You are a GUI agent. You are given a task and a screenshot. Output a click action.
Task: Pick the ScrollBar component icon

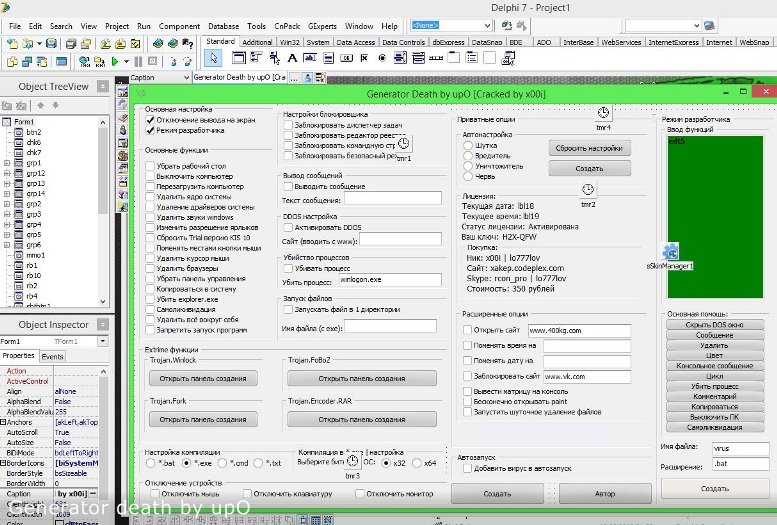436,58
